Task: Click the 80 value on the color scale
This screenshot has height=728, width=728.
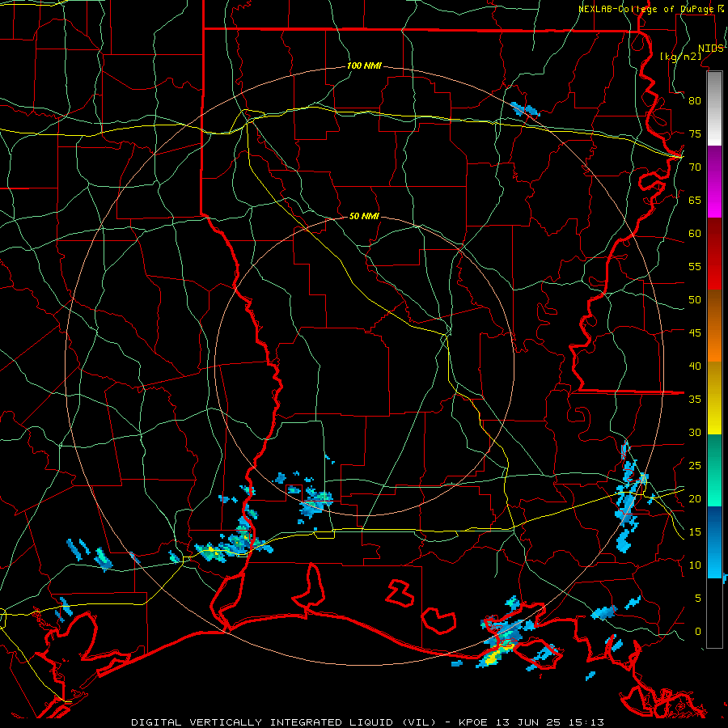Action: point(695,101)
